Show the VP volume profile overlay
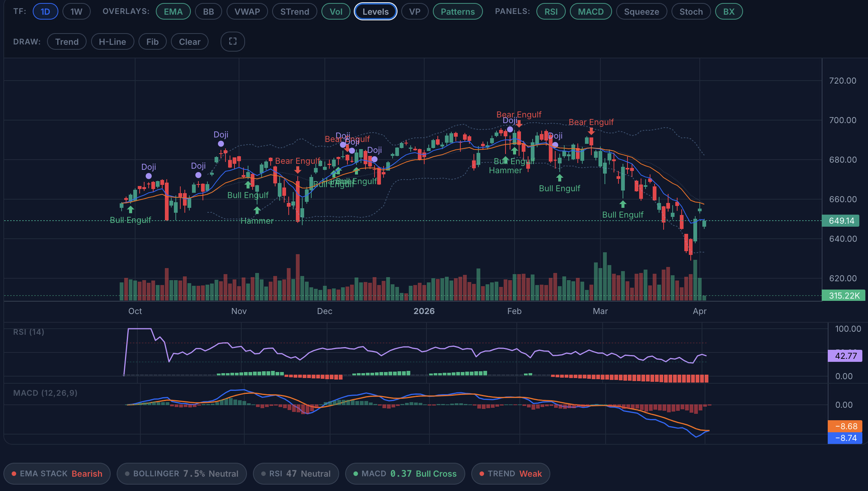Image resolution: width=868 pixels, height=491 pixels. click(x=414, y=12)
